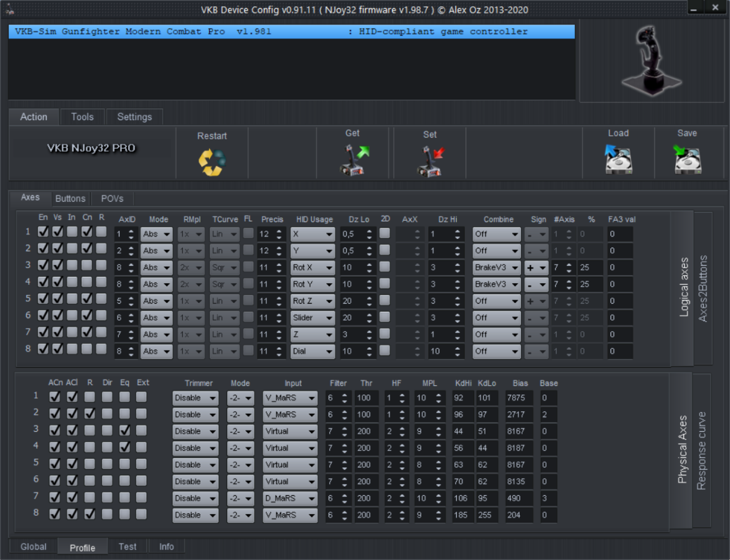Open the Combine dropdown for logical axis 3
This screenshot has height=560, width=730.
(496, 268)
